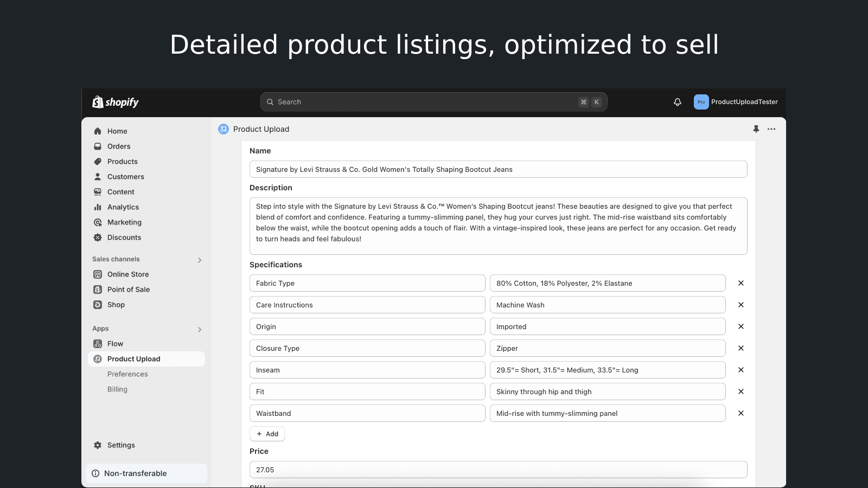Open Preferences under Product Upload
Viewport: 868px width, 488px height.
pos(127,374)
